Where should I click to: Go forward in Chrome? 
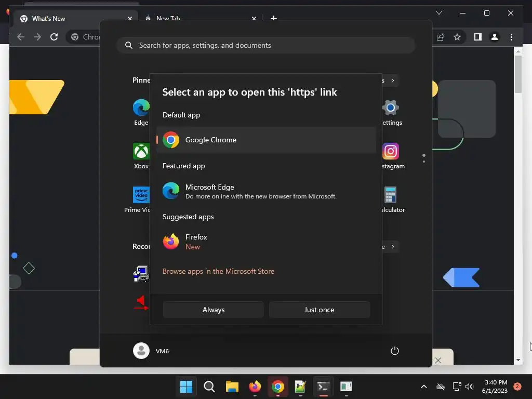[x=37, y=37]
